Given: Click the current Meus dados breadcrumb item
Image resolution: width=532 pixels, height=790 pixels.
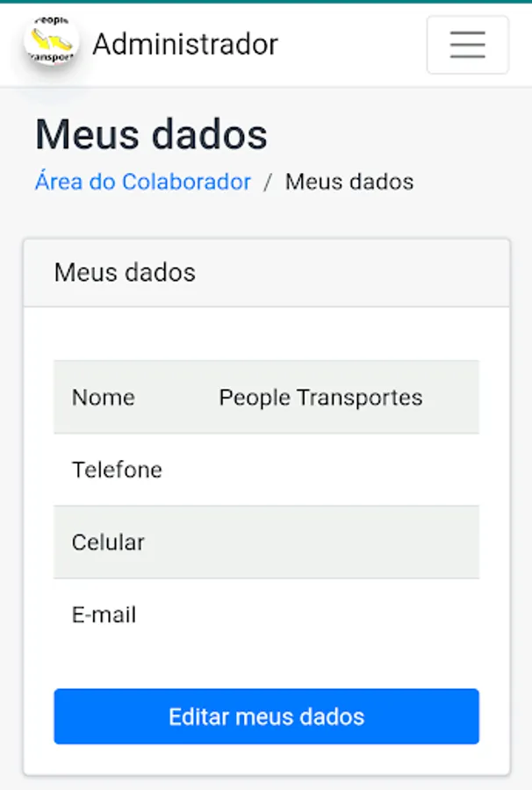Looking at the screenshot, I should point(349,182).
